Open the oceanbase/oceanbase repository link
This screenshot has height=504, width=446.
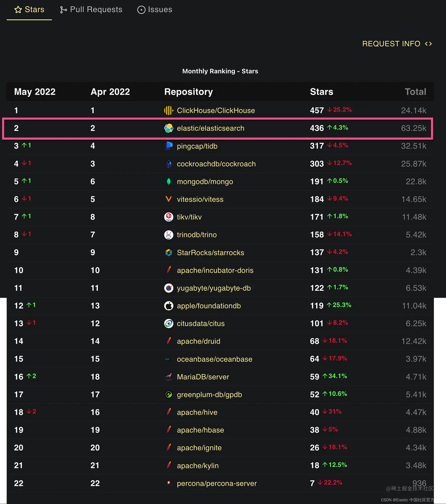tap(214, 359)
